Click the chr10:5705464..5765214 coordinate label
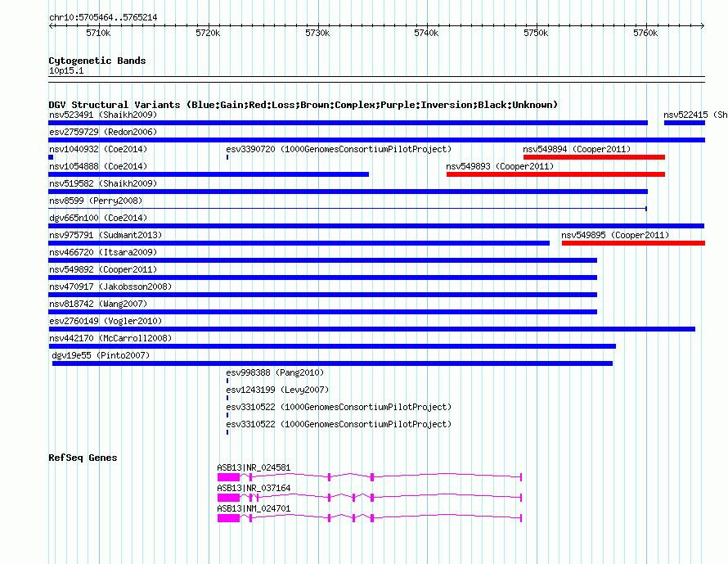 click(103, 17)
